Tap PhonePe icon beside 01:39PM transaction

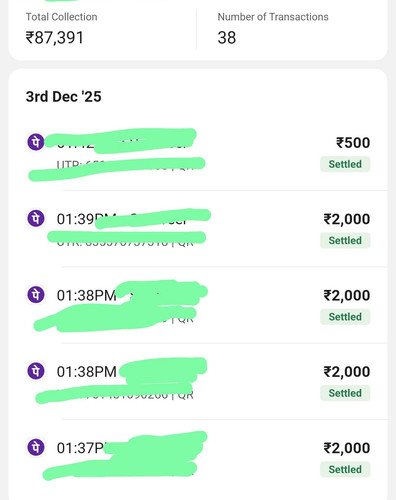[x=36, y=218]
